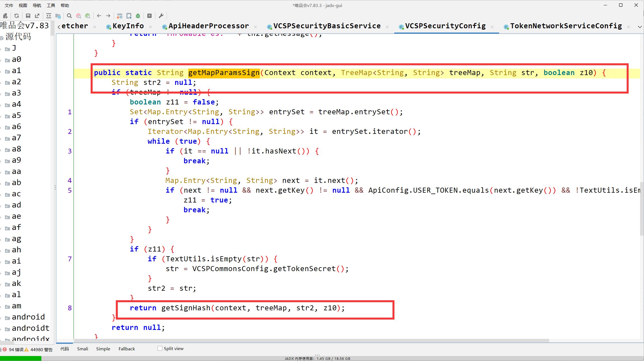Image resolution: width=644 pixels, height=361 pixels.
Task: Expand the a5 package node
Action: 1,116
